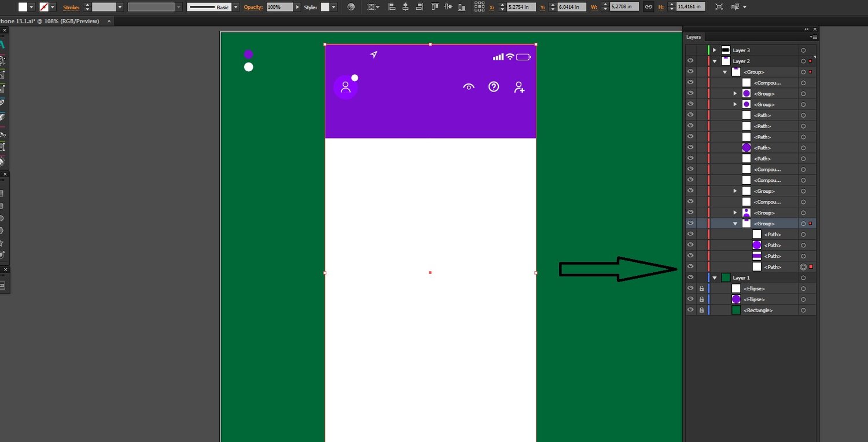Open the Stroke color dropdown arrow
This screenshot has width=868, height=442.
point(53,7)
